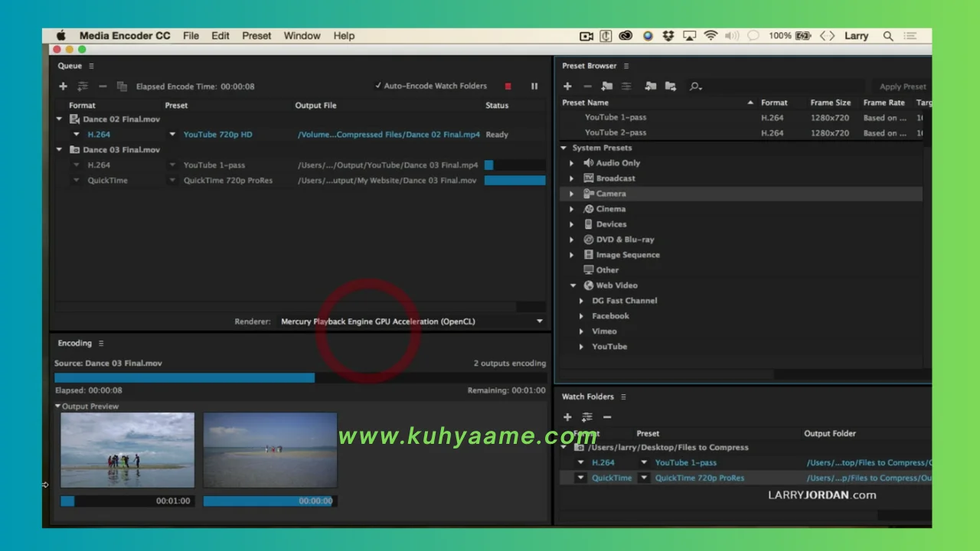Image resolution: width=980 pixels, height=551 pixels.
Task: Click the beach dancers output preview thumbnail
Action: [127, 451]
